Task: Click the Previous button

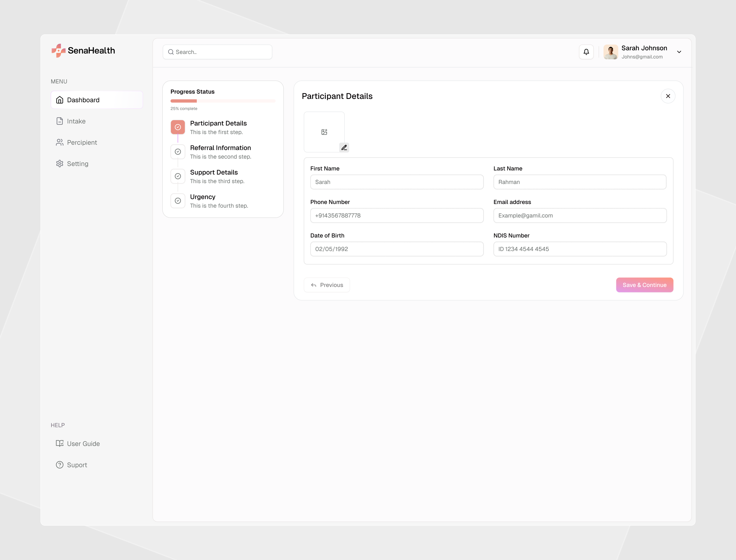Action: tap(327, 285)
